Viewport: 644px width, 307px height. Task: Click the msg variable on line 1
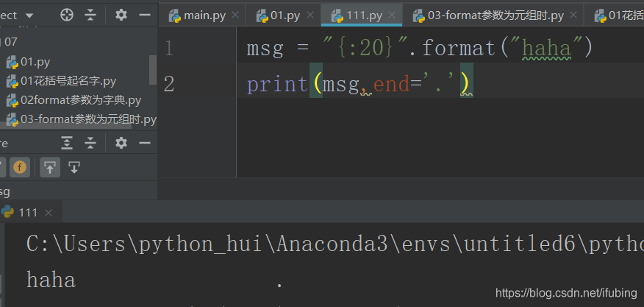point(265,49)
